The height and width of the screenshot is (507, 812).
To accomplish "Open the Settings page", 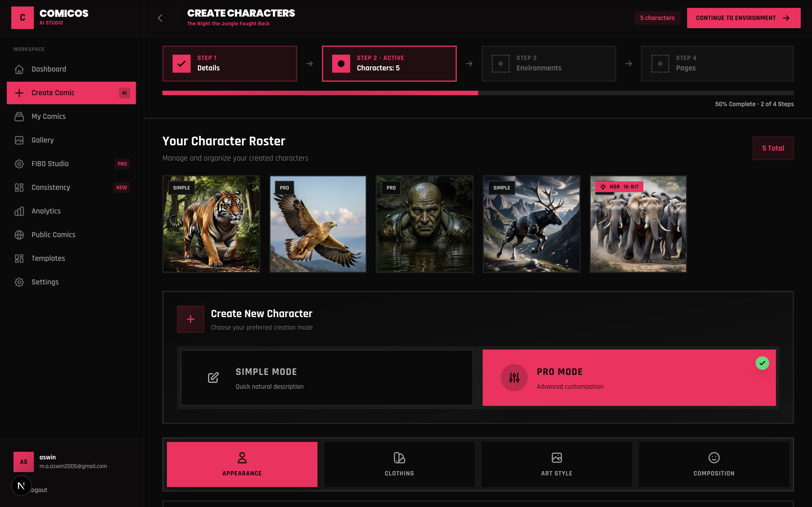I will (x=45, y=282).
